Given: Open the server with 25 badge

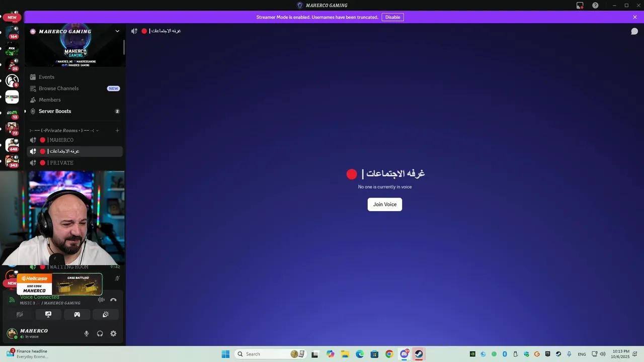Looking at the screenshot, I should [x=12, y=65].
